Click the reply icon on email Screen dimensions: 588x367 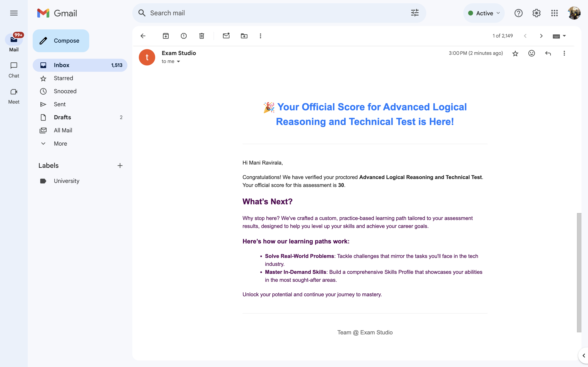pyautogui.click(x=548, y=53)
